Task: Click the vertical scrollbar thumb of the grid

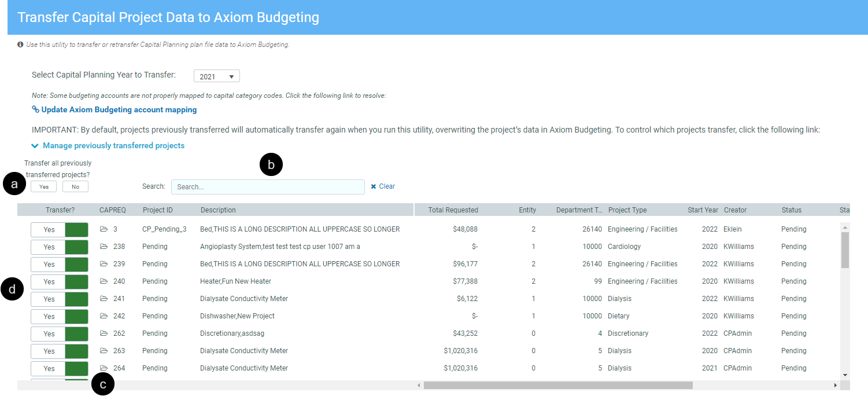Action: pos(845,250)
